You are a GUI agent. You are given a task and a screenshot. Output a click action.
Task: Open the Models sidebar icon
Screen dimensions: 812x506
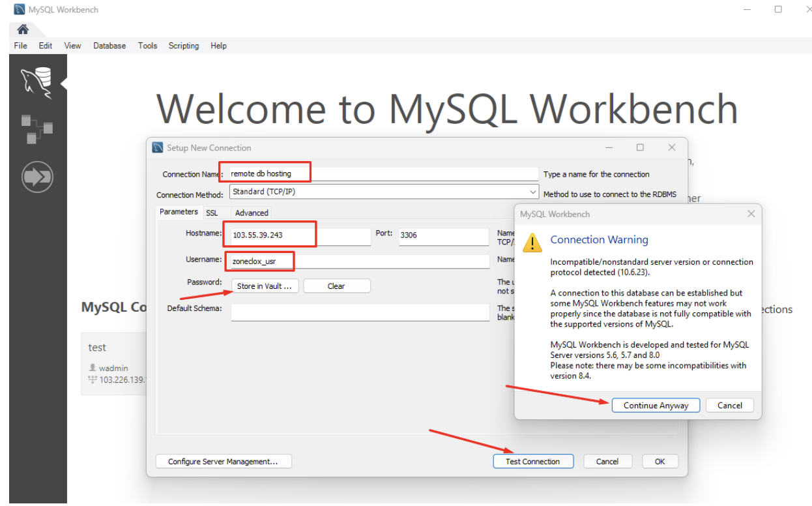pos(37,128)
